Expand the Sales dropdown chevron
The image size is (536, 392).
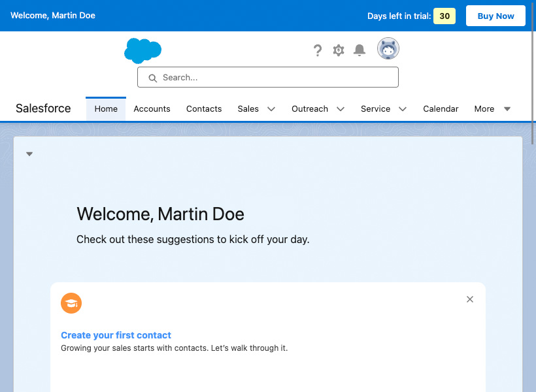click(271, 109)
